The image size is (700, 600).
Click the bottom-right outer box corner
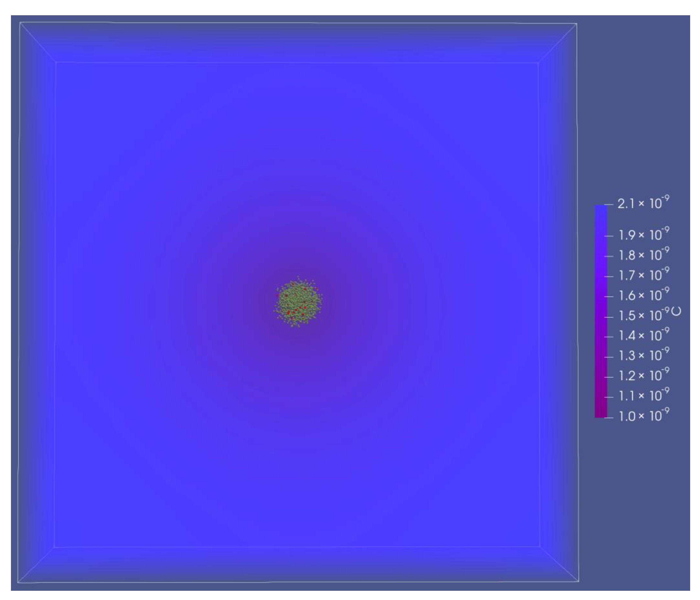pyautogui.click(x=579, y=581)
